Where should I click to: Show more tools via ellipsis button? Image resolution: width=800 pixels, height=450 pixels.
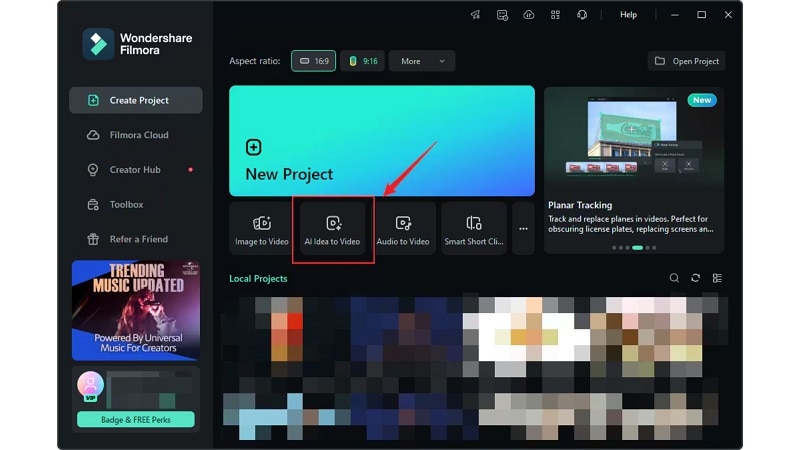523,229
